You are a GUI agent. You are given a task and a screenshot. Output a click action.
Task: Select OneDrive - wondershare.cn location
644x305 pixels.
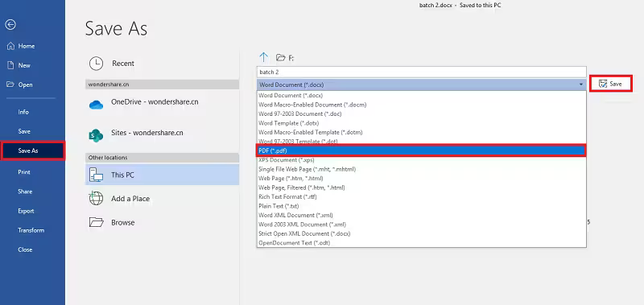click(162, 105)
